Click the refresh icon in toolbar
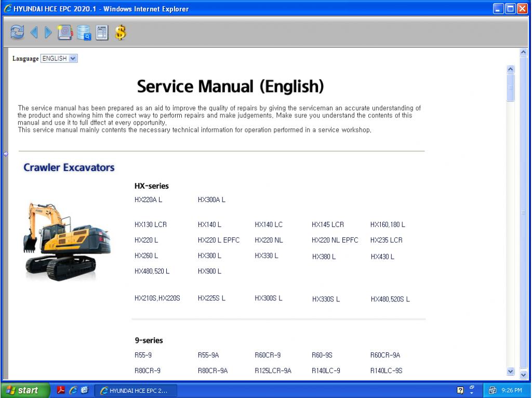The width and height of the screenshot is (532, 398). click(x=17, y=33)
